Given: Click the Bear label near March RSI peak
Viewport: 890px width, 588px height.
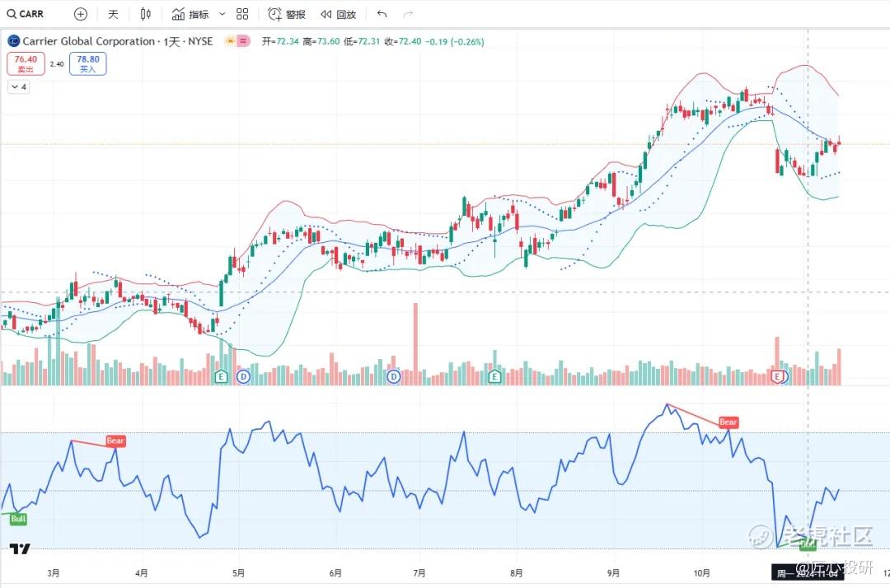Looking at the screenshot, I should coord(115,441).
